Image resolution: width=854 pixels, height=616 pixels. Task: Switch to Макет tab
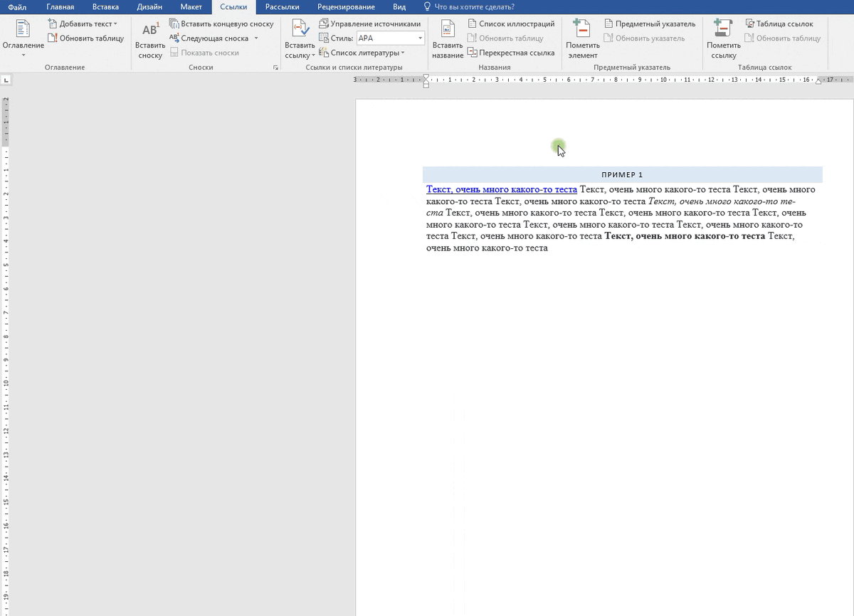tap(191, 7)
